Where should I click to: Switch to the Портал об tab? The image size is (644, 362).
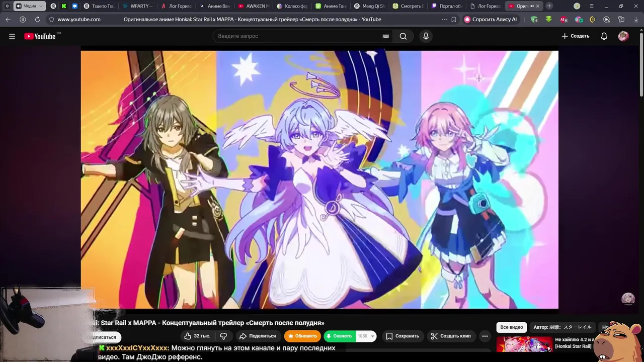click(446, 6)
